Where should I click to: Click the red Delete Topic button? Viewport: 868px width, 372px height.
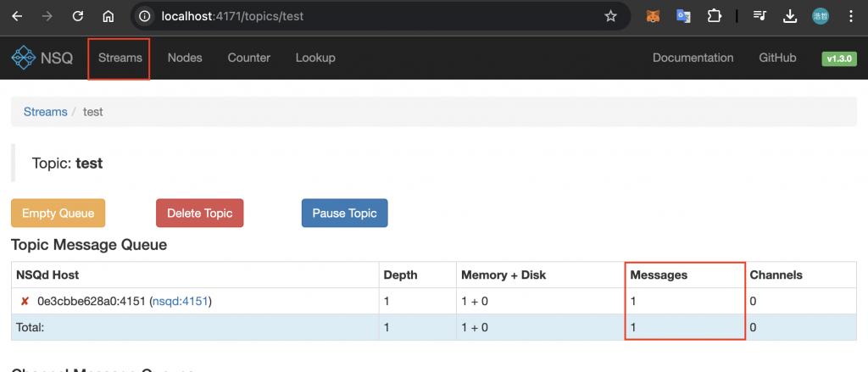[x=200, y=214]
